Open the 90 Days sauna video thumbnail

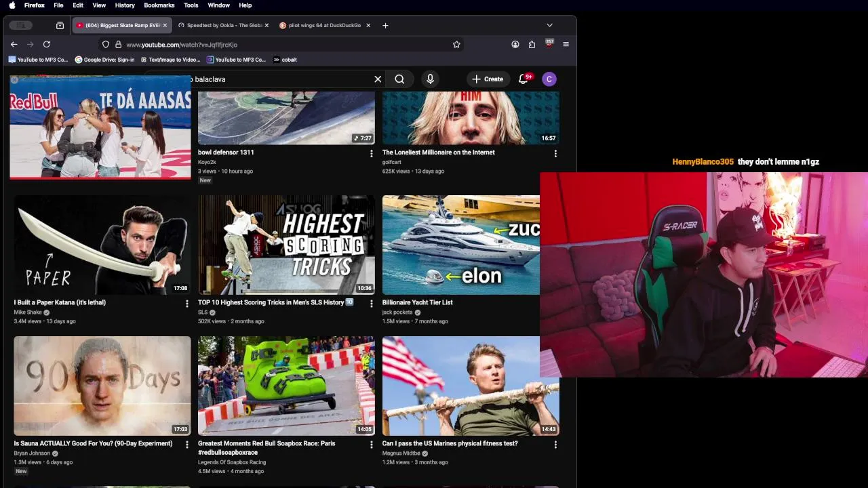coord(102,386)
